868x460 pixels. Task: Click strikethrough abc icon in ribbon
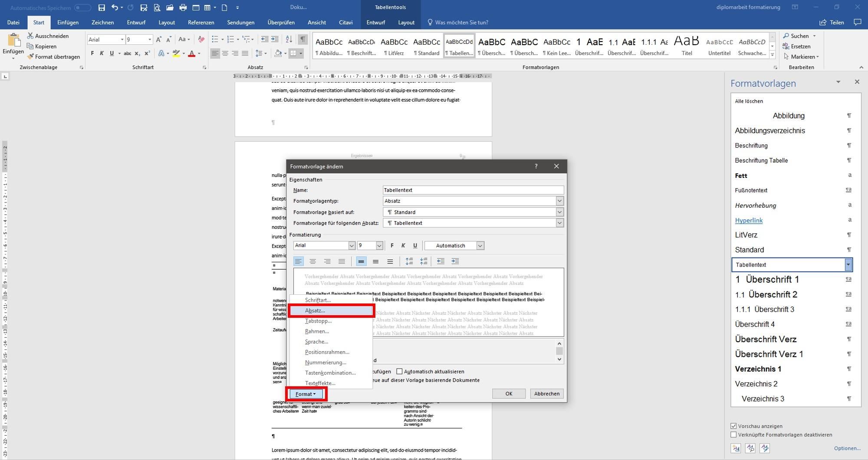pos(127,53)
